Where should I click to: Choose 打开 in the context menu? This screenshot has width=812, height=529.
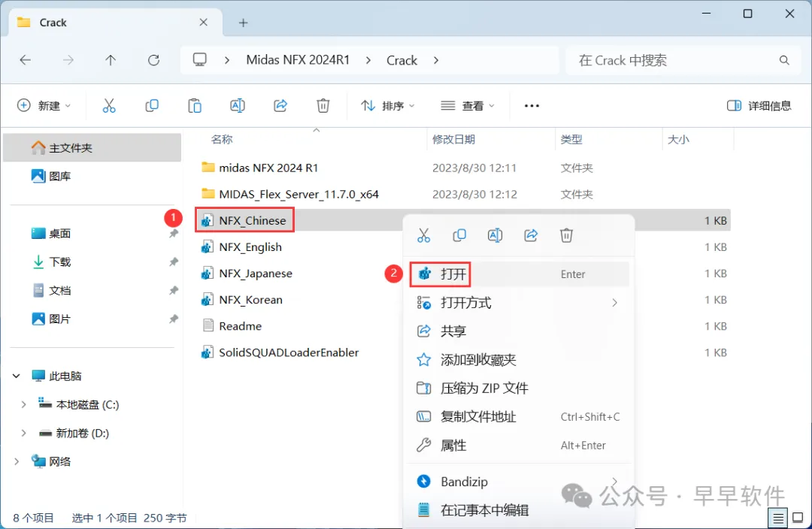tap(520, 274)
